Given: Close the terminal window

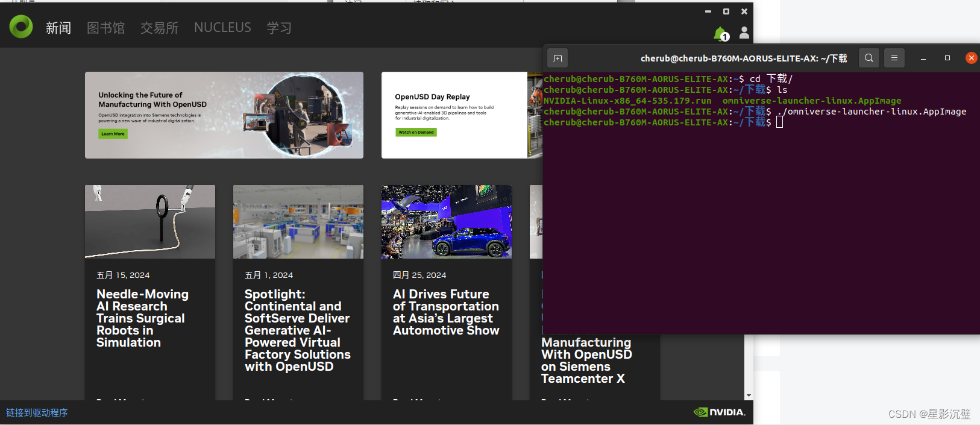Looking at the screenshot, I should 971,58.
